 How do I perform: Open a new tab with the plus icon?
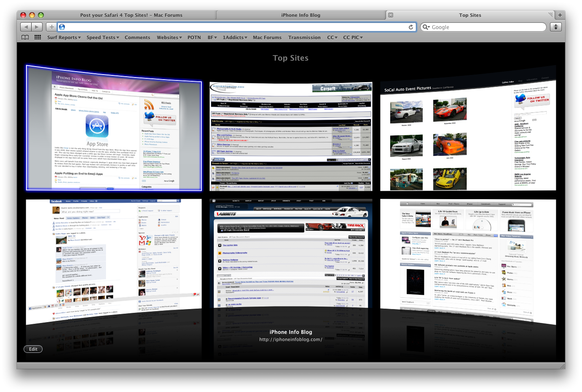coord(560,15)
